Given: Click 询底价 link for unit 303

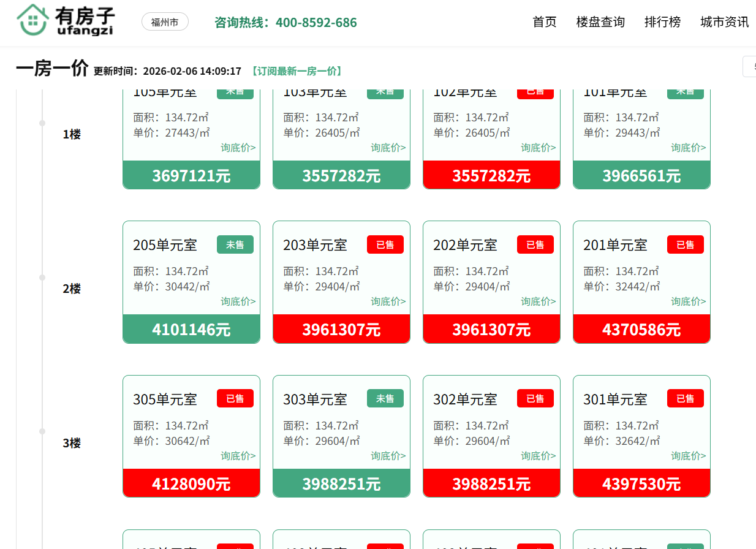Looking at the screenshot, I should tap(388, 456).
